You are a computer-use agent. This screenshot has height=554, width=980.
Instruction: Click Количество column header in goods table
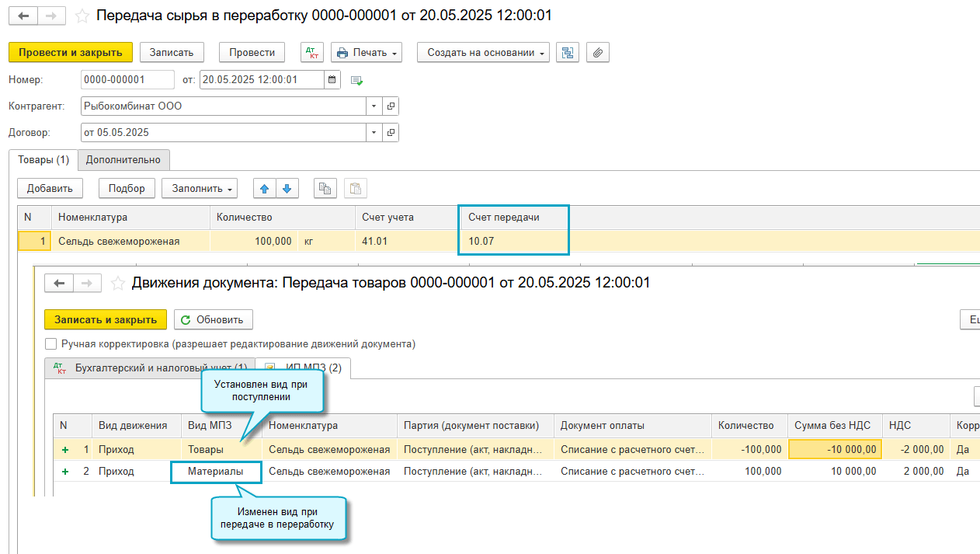283,218
